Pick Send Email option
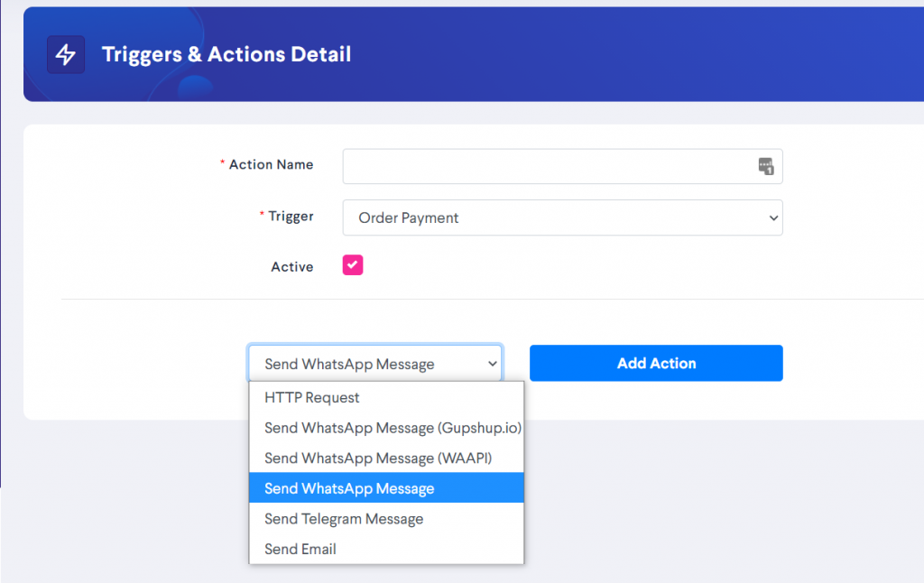This screenshot has height=583, width=924. click(386, 549)
